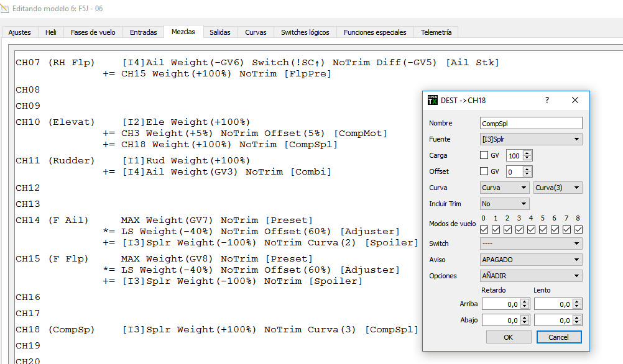Increase the Arriba Lento value

coord(578,301)
